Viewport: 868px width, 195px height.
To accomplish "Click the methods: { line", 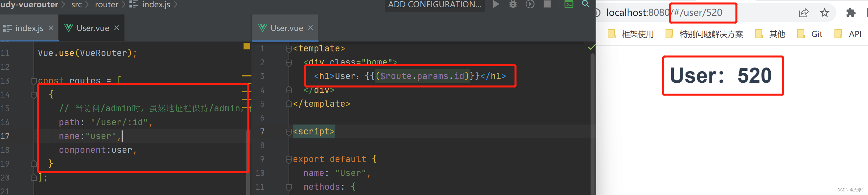I will click(330, 187).
